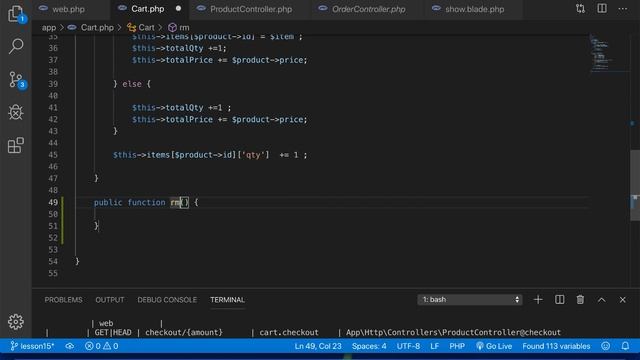Click Ln 49, Col 23 cursor position
The width and height of the screenshot is (640, 360).
(x=318, y=346)
